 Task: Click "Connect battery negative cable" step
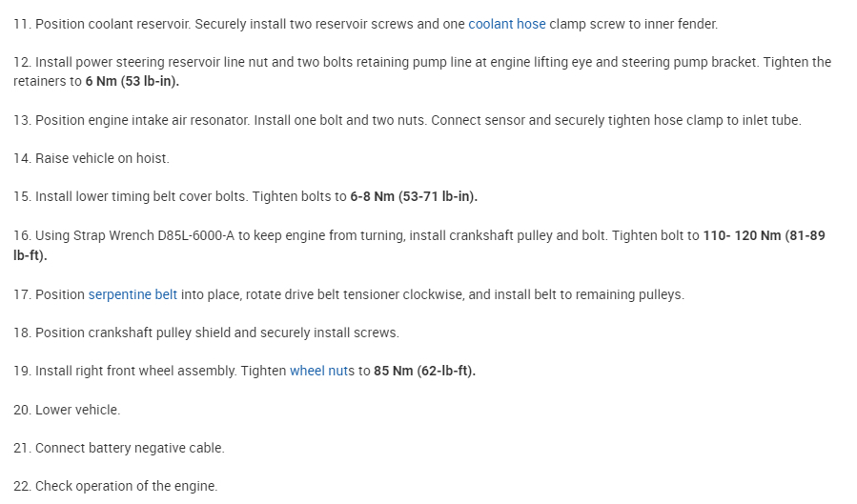tap(130, 448)
